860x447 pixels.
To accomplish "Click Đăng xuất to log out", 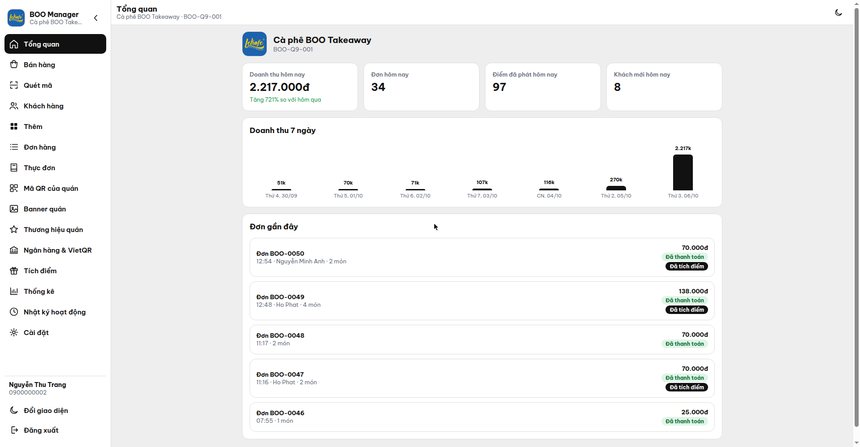I will [x=55, y=430].
